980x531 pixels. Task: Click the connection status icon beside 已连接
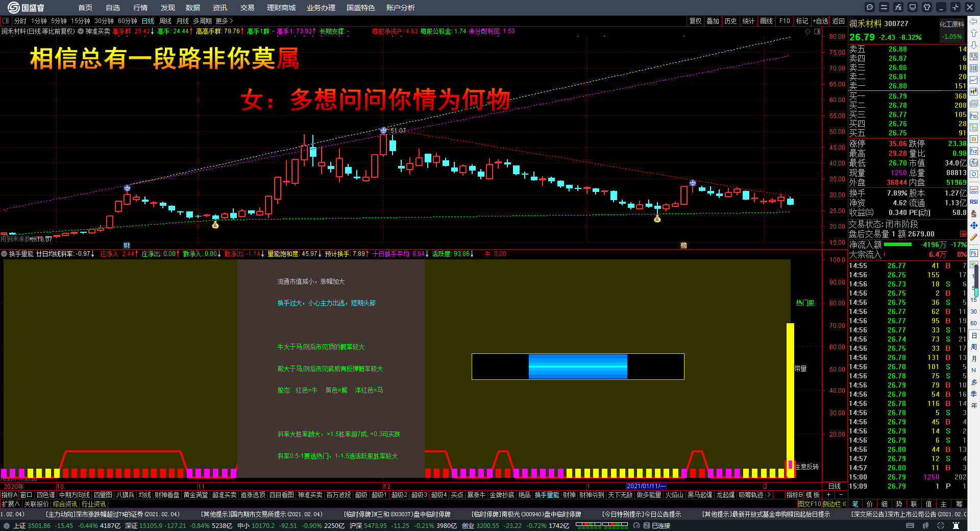(646, 525)
